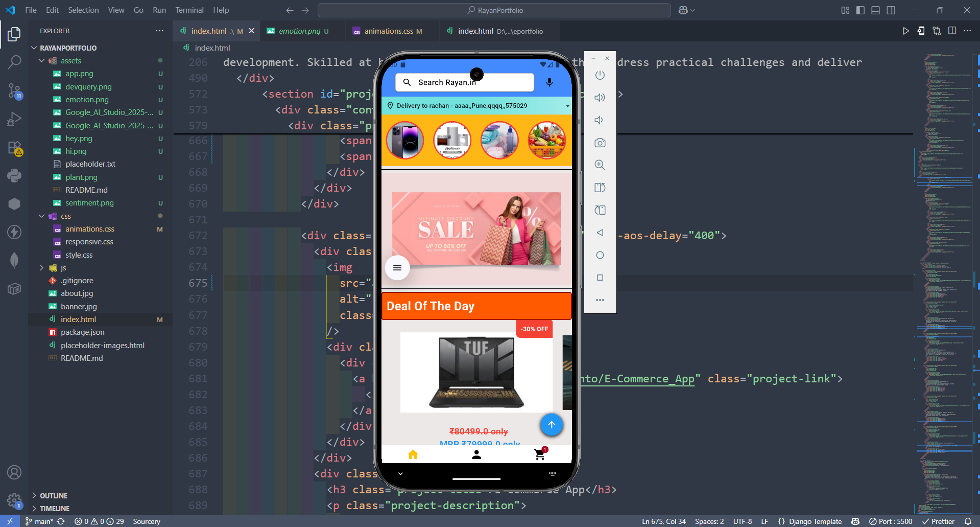Viewport: 980px width, 527px height.
Task: Open the Source Control view
Action: pos(14,91)
